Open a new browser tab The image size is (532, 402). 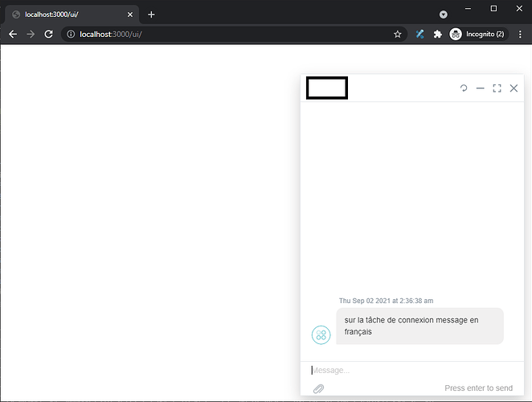pyautogui.click(x=151, y=14)
